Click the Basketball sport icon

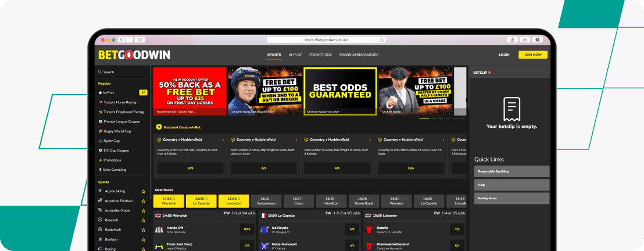click(100, 230)
